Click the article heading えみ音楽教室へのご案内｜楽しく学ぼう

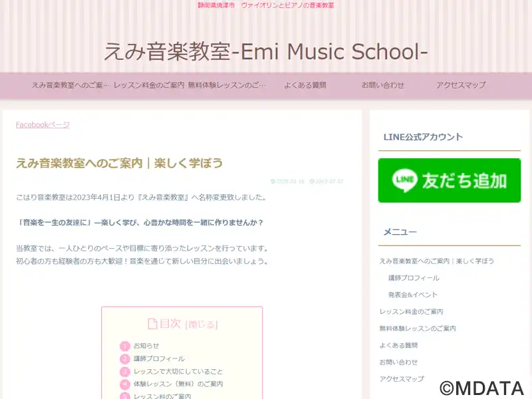click(120, 163)
